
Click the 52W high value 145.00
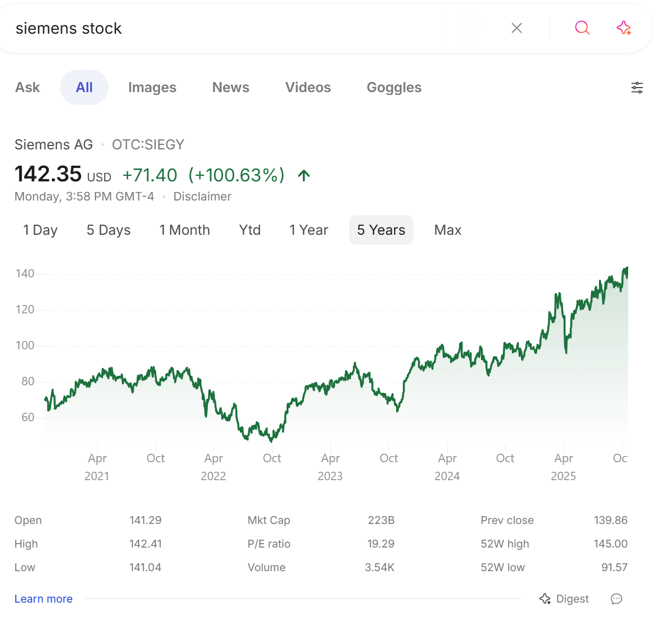pos(610,544)
